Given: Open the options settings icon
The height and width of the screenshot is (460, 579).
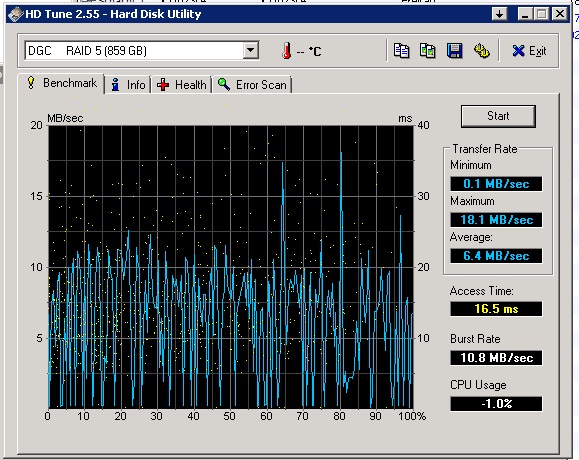Looking at the screenshot, I should point(482,51).
